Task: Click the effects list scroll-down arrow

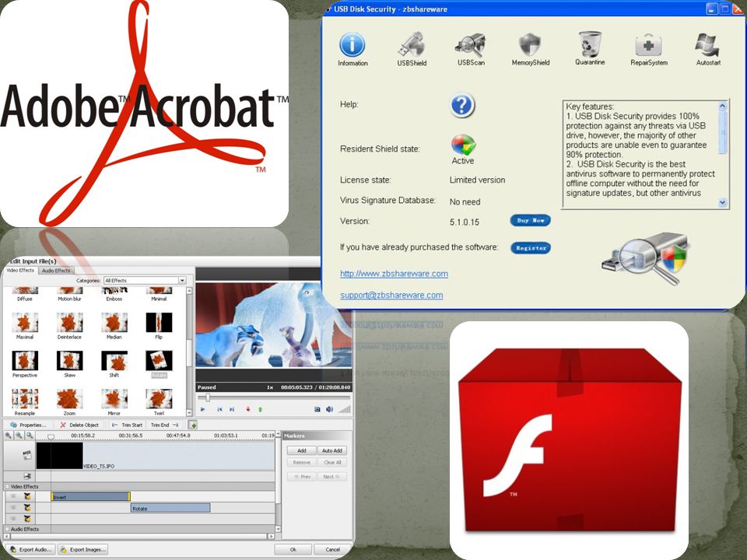Action: pyautogui.click(x=189, y=413)
